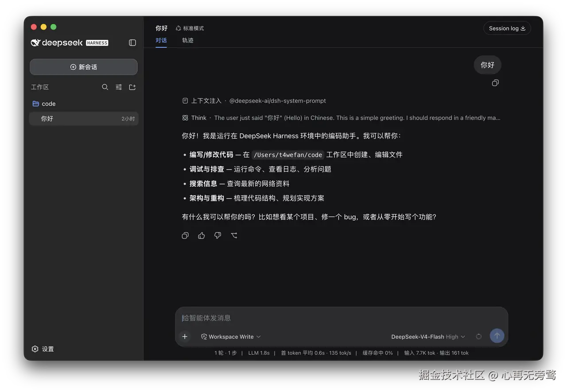567x392 pixels.
Task: Add a new workspace folder
Action: (x=132, y=87)
